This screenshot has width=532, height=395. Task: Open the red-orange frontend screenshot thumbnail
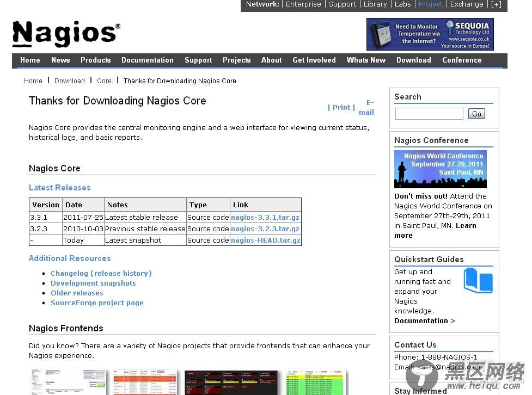tap(145, 382)
